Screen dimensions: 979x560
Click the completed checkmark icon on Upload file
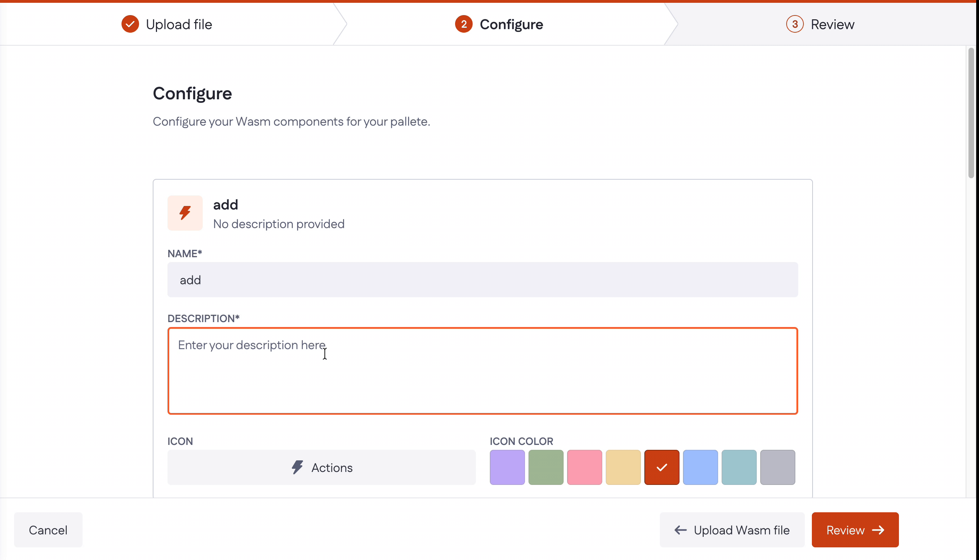[x=130, y=24]
